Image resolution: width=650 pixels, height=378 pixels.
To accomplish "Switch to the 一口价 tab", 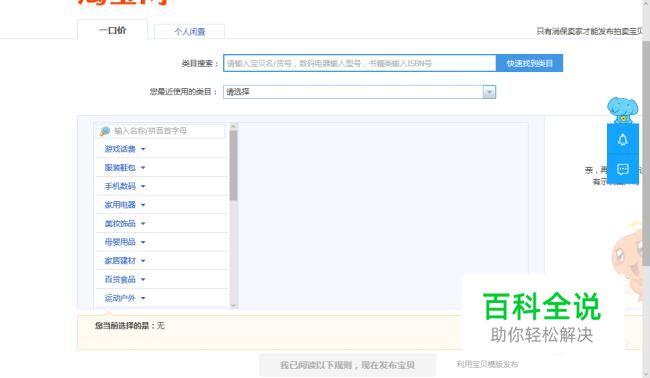I will pos(112,30).
